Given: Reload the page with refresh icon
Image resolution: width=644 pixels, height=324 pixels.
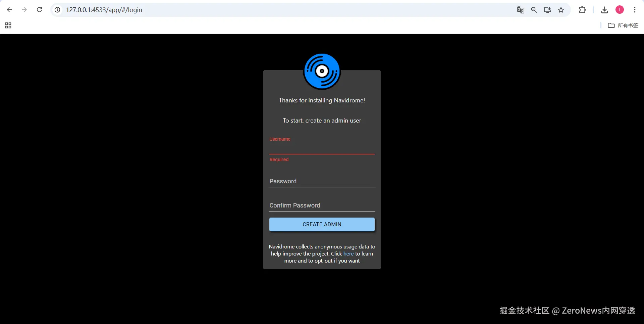Looking at the screenshot, I should click(39, 10).
